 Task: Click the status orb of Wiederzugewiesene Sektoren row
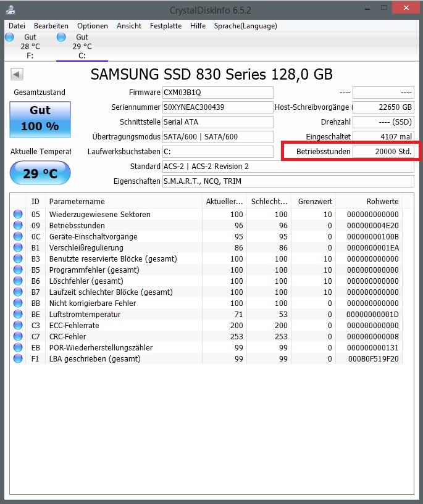18,214
